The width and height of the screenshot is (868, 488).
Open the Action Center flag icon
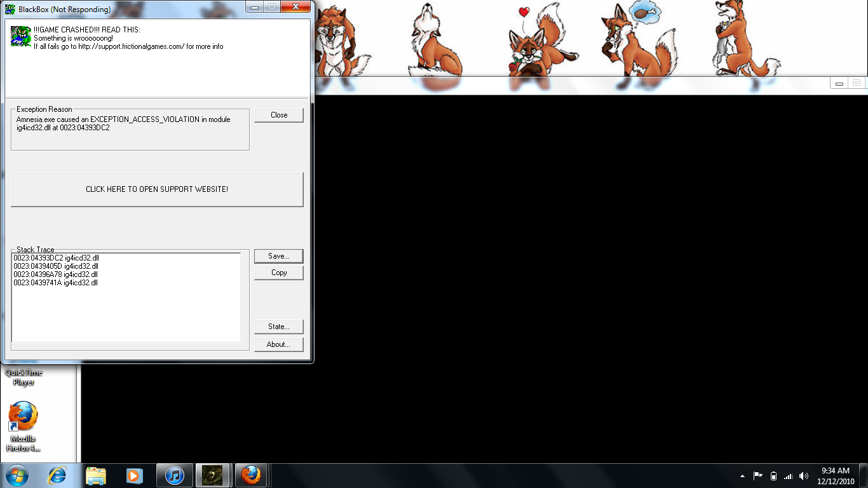point(757,476)
